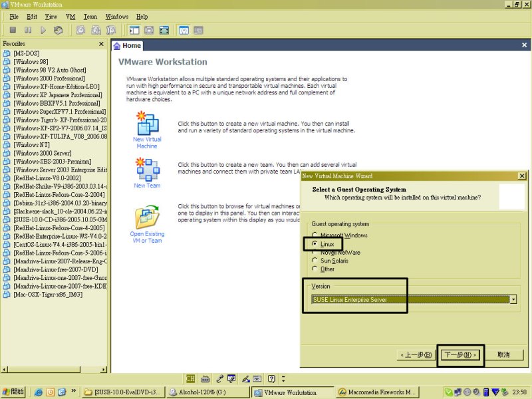Close the New Virtual Machine Wizard dialog
Screen dimensions: 532x399
pos(522,176)
